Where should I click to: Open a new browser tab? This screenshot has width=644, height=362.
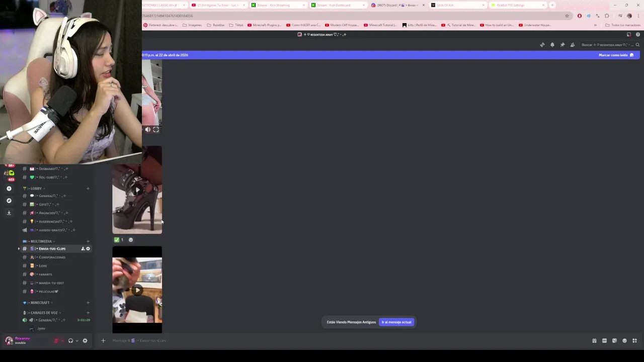(x=552, y=5)
